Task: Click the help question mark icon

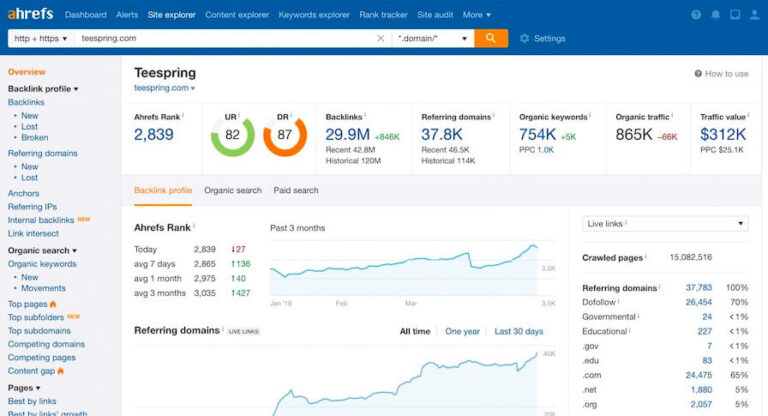Action: coord(696,15)
